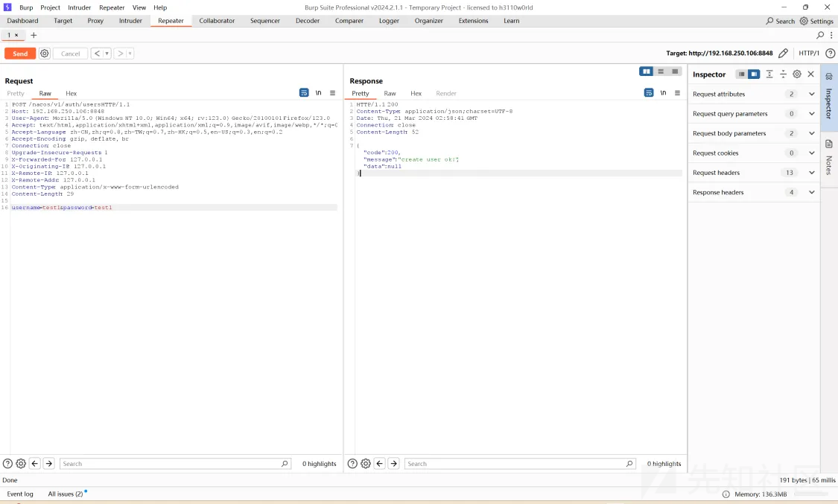The height and width of the screenshot is (504, 838).
Task: Click the orange Send button
Action: [20, 54]
